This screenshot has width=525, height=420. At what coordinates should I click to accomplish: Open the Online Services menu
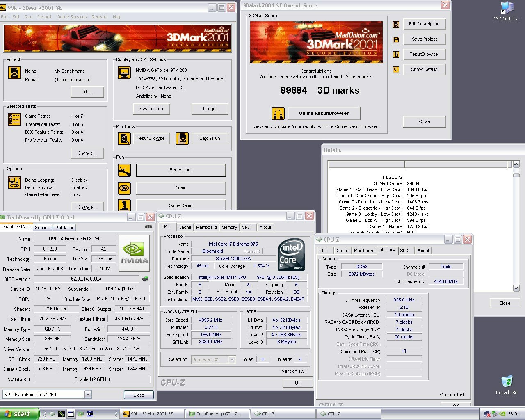72,17
